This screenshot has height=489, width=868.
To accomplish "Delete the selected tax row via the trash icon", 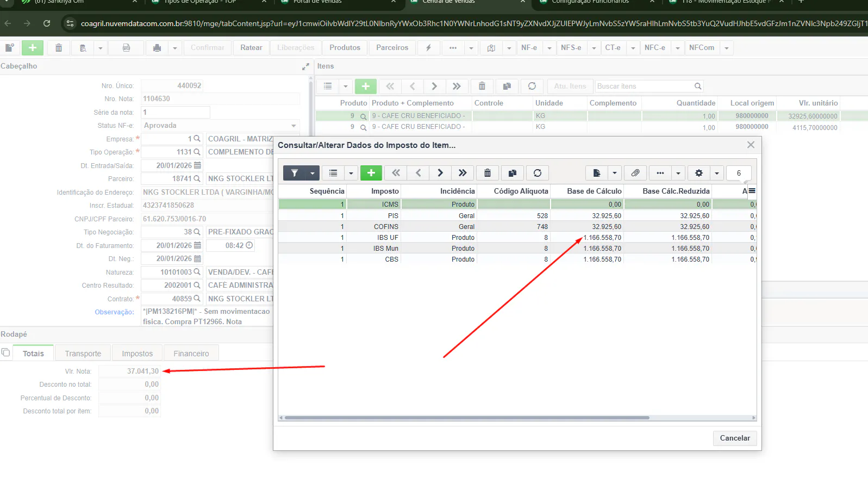I will 488,173.
